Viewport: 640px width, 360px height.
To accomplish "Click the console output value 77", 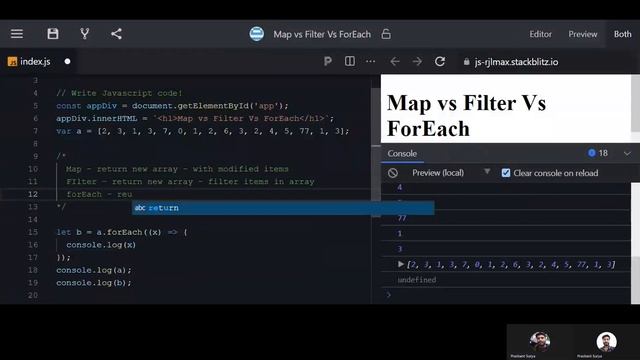I will tap(402, 218).
